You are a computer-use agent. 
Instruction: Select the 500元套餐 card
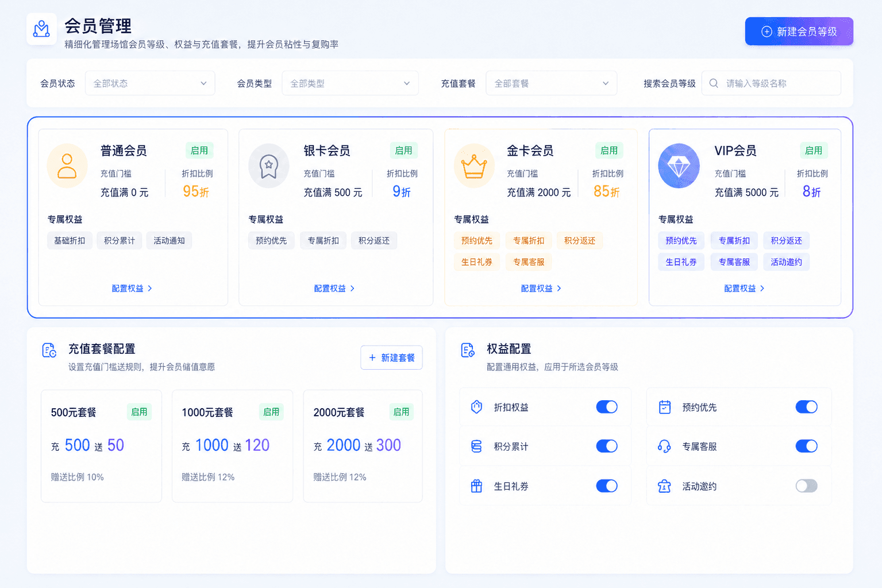click(101, 446)
